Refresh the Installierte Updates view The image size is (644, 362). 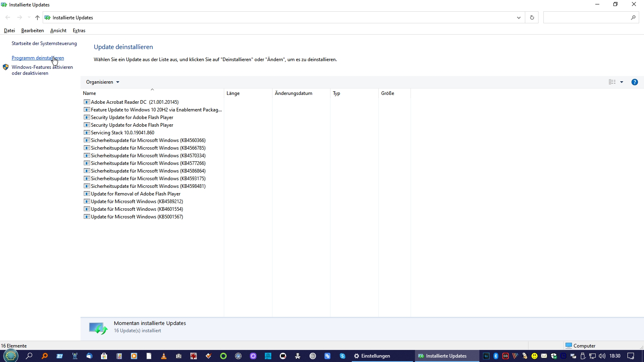click(x=532, y=18)
